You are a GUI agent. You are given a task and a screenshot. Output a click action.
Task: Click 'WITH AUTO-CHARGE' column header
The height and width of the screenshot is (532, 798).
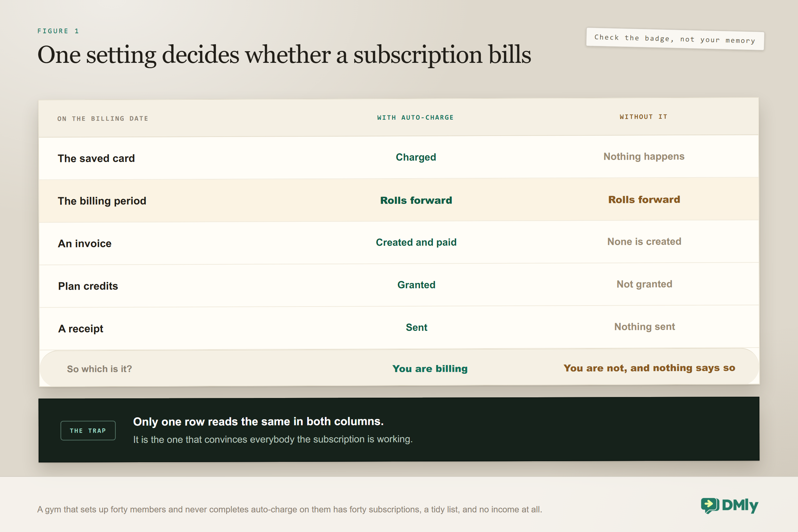415,118
